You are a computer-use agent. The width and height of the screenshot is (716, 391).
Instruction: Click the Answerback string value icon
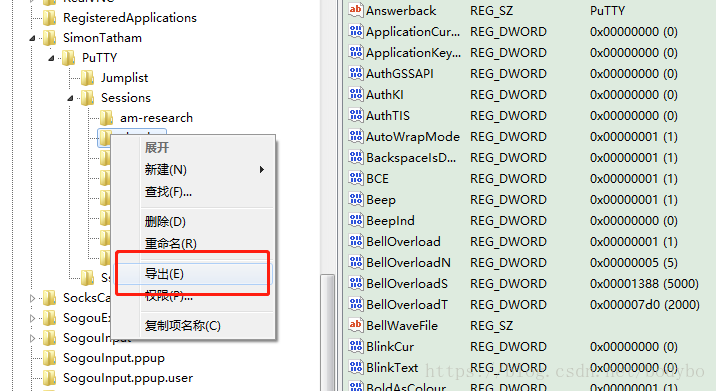point(356,10)
